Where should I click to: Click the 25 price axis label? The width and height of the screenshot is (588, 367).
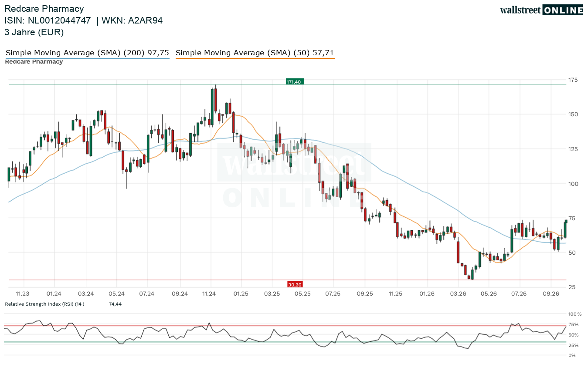pos(571,287)
